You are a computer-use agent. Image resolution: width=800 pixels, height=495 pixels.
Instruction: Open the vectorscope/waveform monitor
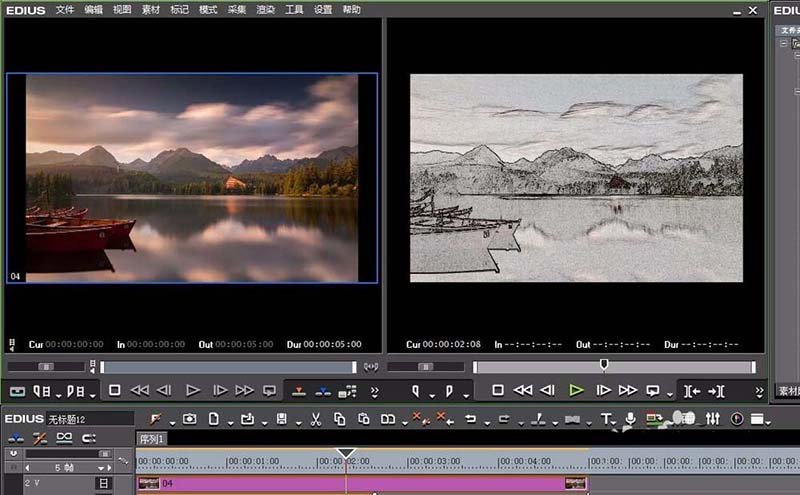click(x=737, y=419)
